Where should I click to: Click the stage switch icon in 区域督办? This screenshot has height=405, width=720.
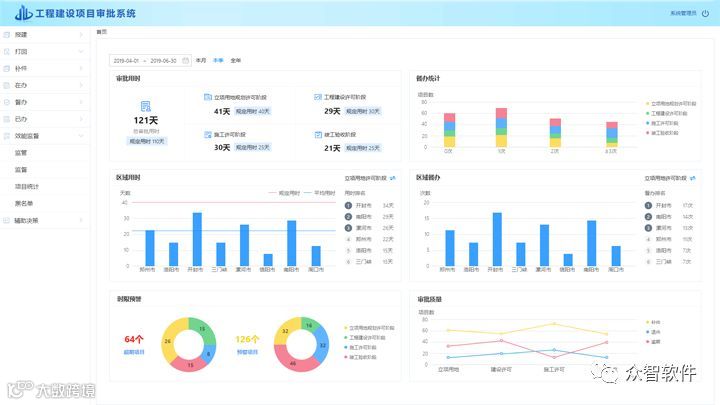tap(692, 178)
